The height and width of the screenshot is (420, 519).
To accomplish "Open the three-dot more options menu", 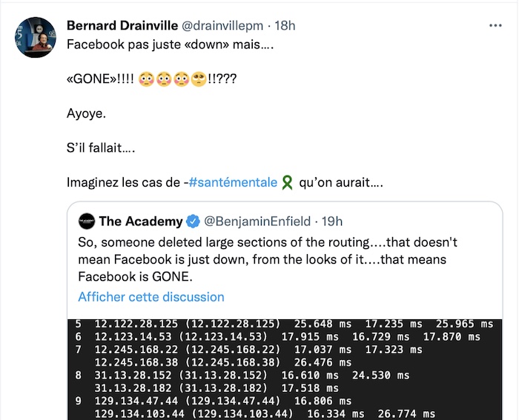I will click(495, 25).
